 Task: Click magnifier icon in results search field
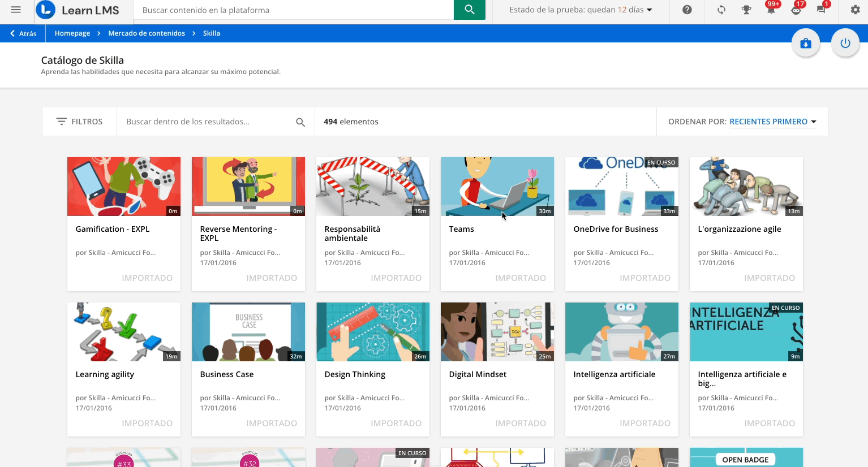coord(300,122)
